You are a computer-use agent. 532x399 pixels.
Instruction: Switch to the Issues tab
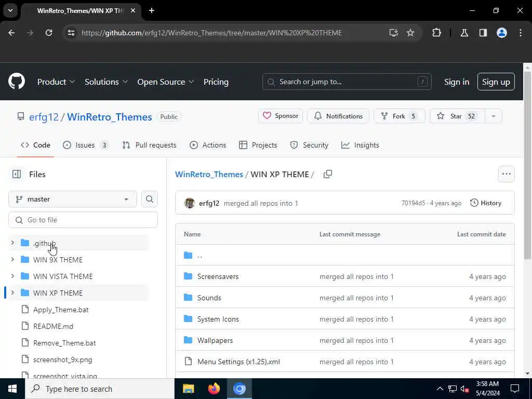(x=86, y=145)
